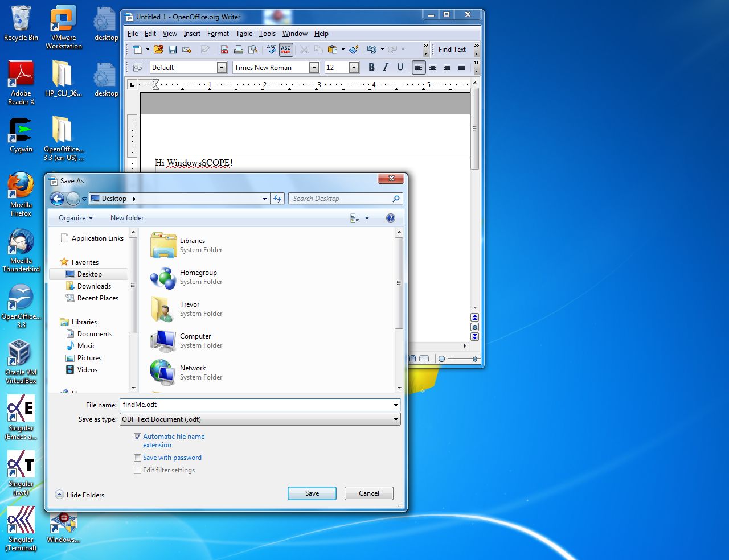Open the Change your view options arrow
Viewport: 729px width, 560px height.
pyautogui.click(x=367, y=218)
